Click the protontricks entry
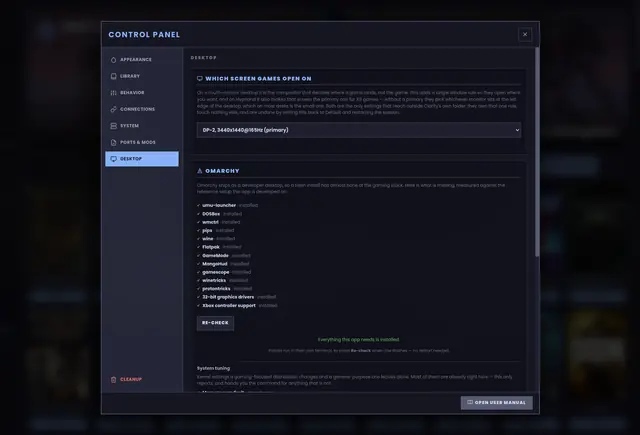640x435 pixels. point(224,289)
